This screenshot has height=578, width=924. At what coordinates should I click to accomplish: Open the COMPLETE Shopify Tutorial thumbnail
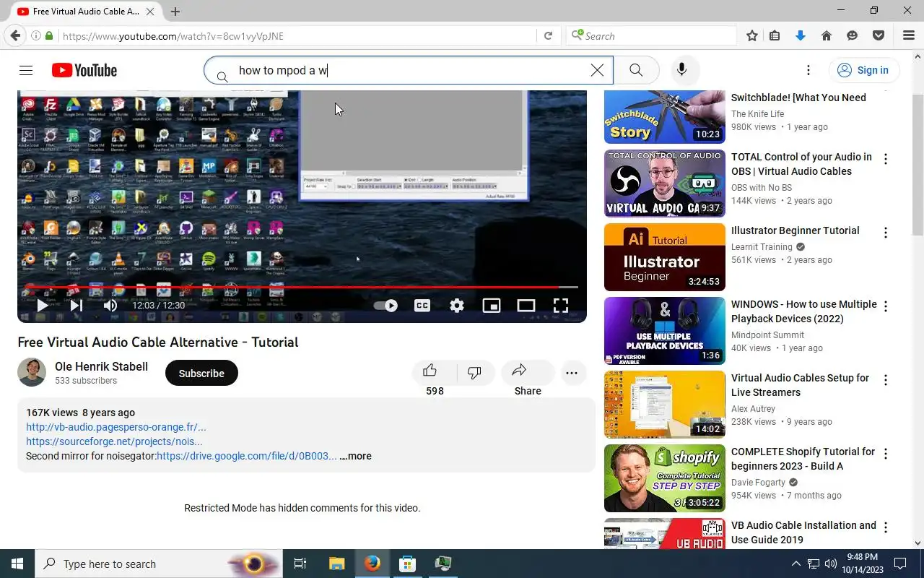tap(664, 478)
